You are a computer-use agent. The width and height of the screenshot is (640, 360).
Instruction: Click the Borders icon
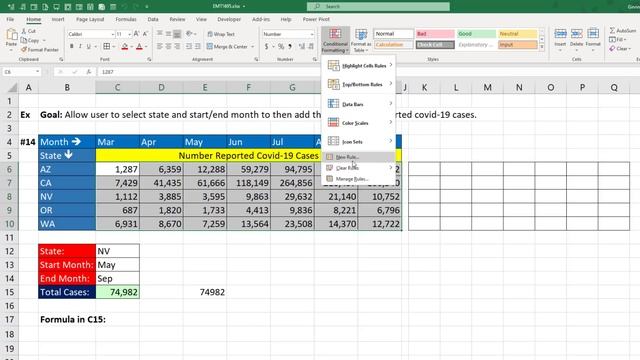tap(107, 47)
